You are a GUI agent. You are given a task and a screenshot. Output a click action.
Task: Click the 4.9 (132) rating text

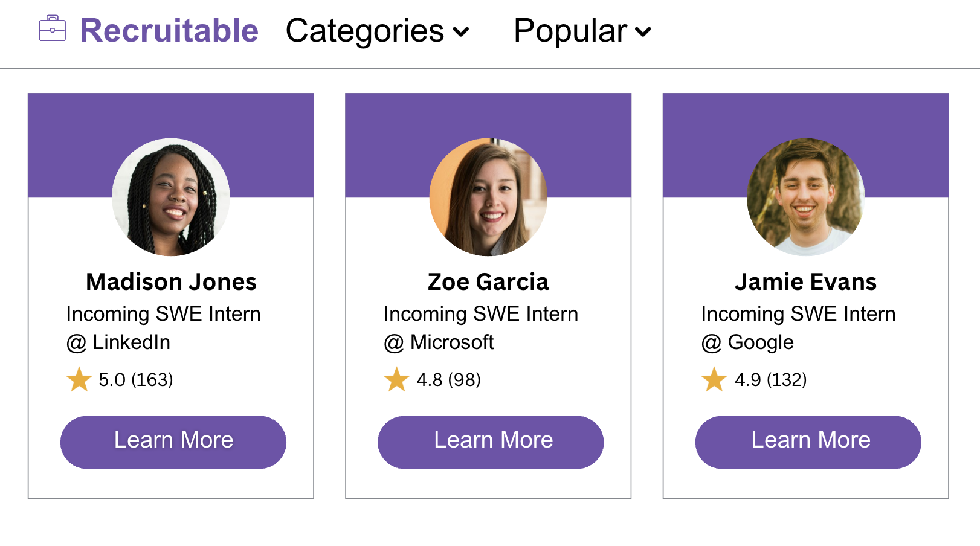click(x=770, y=380)
